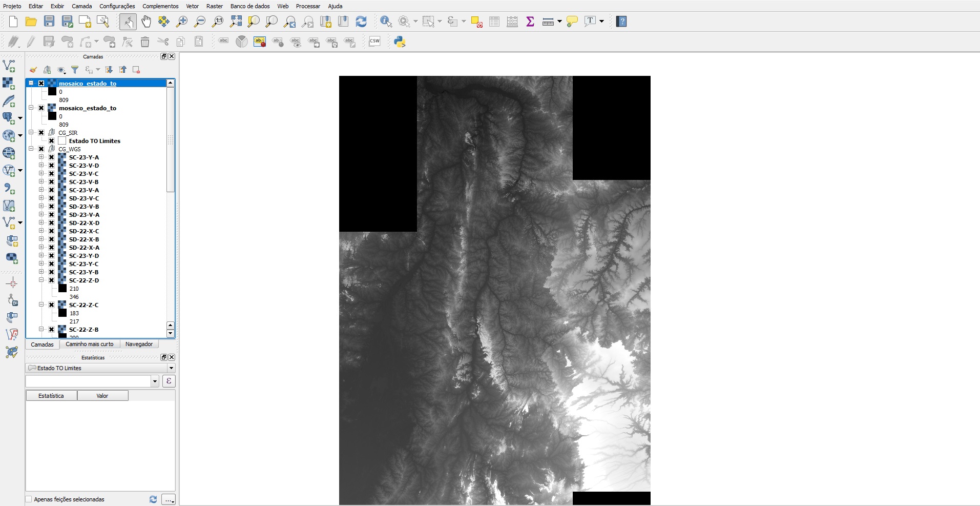Click the black swatch beside value 210
Image resolution: width=980 pixels, height=506 pixels.
(x=62, y=288)
